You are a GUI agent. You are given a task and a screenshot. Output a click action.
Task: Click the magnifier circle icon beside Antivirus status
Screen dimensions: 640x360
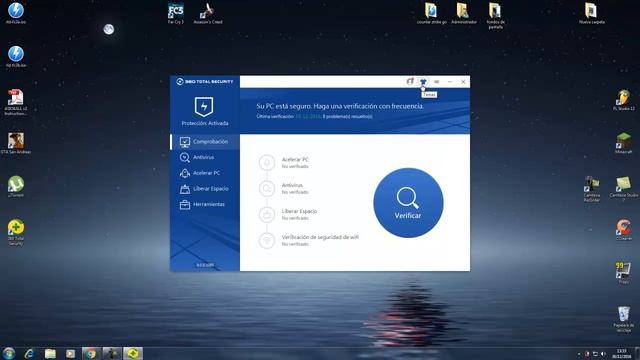tap(267, 188)
